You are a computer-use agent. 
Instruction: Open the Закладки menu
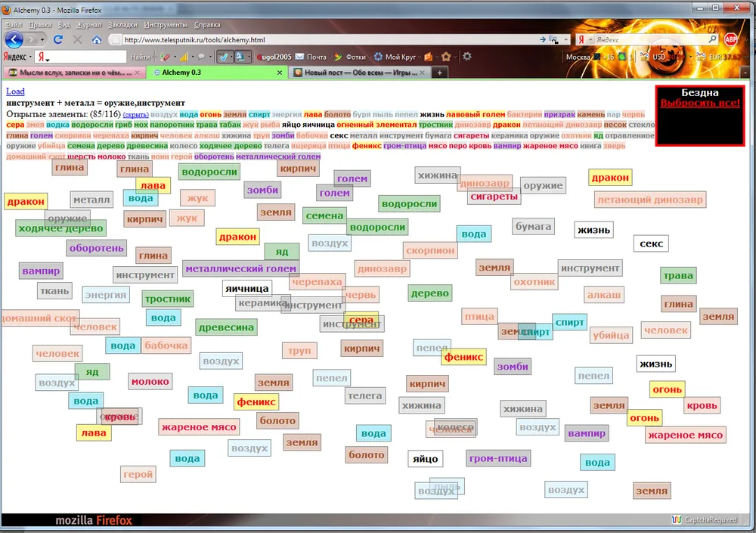click(68, 24)
